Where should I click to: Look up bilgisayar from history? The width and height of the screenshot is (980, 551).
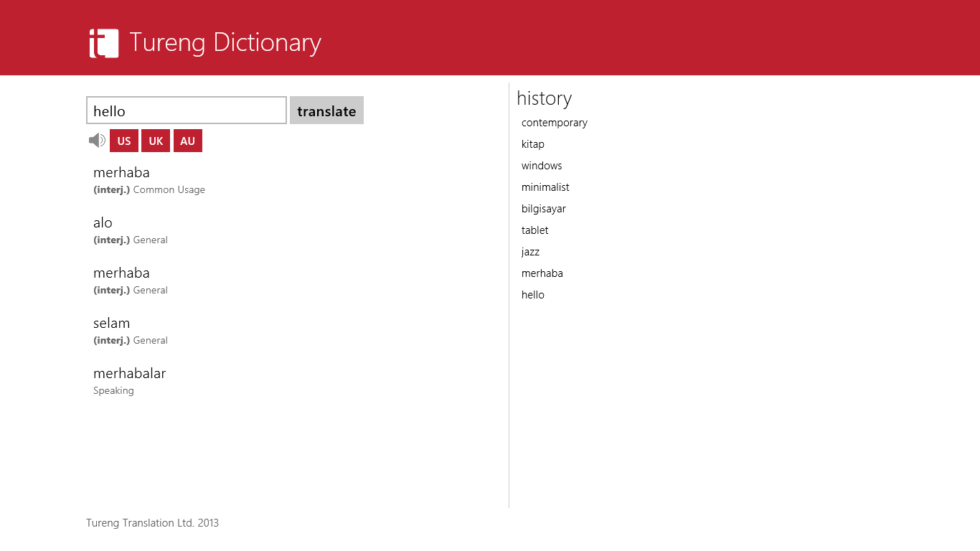click(x=543, y=209)
